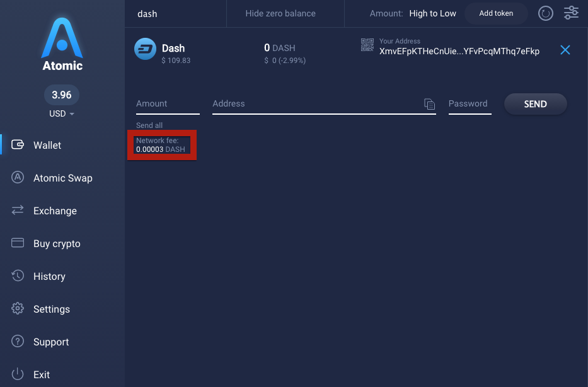Click the Wallet icon in sidebar
The height and width of the screenshot is (387, 588).
click(x=18, y=144)
